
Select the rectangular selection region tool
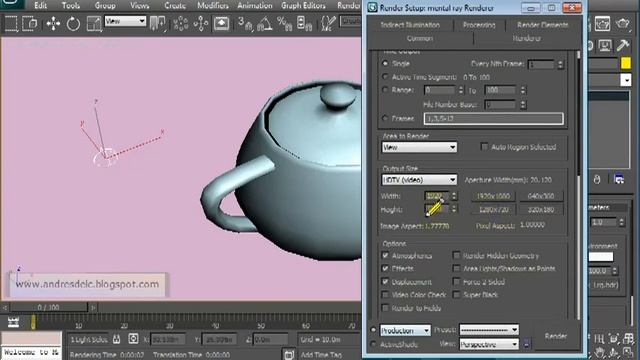tap(11, 24)
